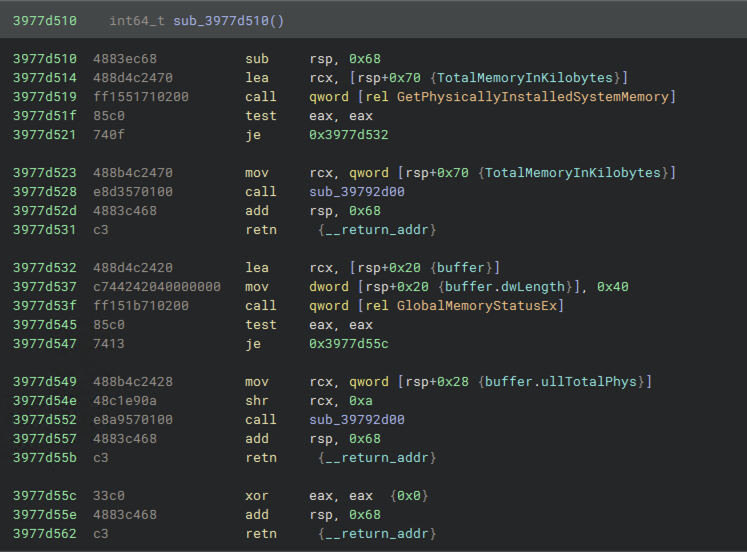Viewport: 747px width, 552px height.
Task: Click the 0xa shift constant
Action: click(x=361, y=401)
